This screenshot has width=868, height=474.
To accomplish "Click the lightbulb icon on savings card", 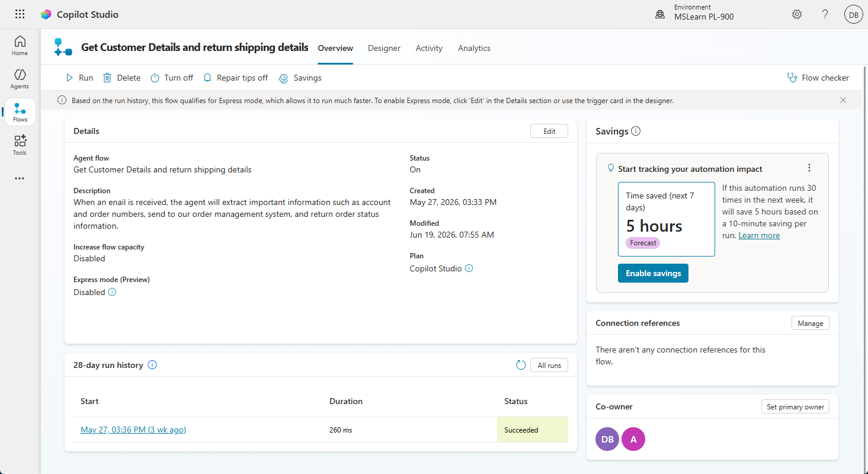I will [x=611, y=168].
